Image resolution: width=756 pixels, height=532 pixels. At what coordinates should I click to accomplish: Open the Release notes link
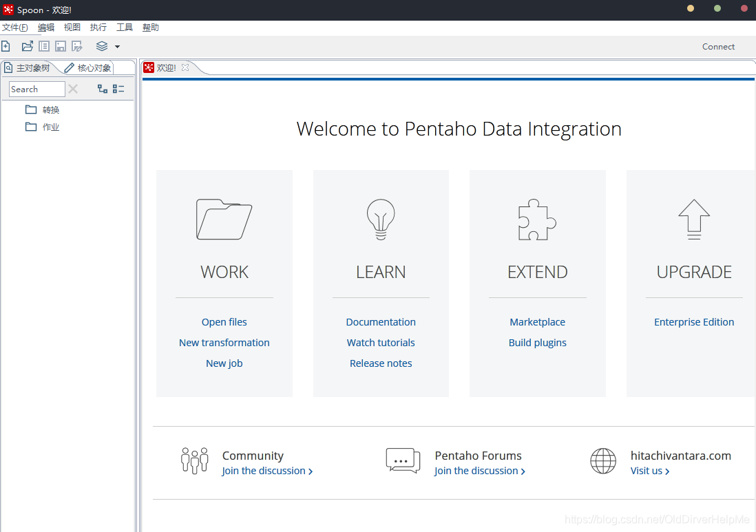click(381, 363)
